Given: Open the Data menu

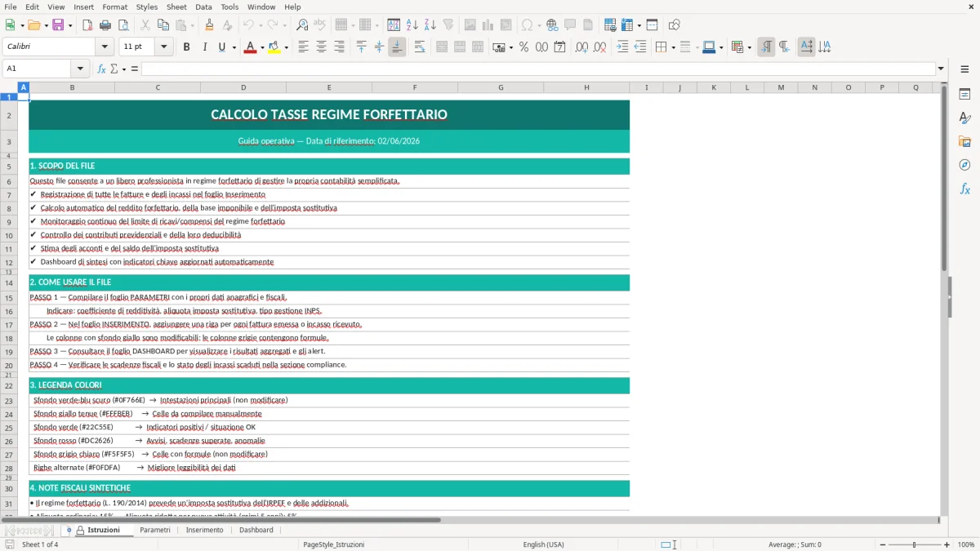Looking at the screenshot, I should point(203,7).
